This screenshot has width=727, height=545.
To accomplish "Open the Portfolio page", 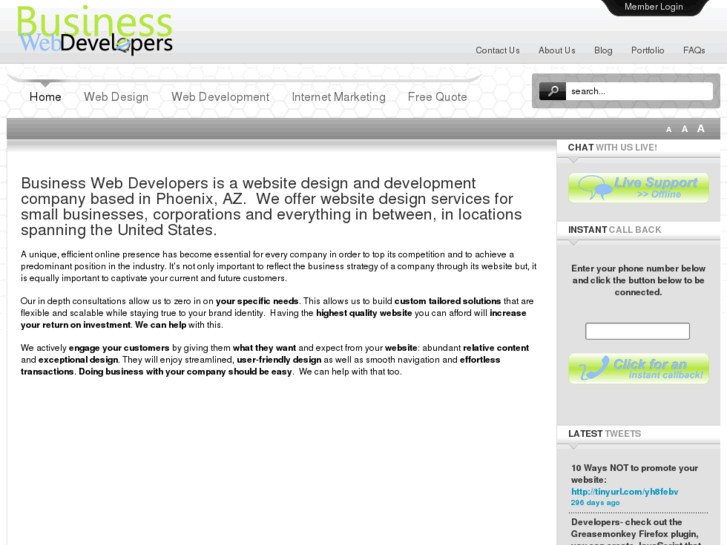I will tap(648, 51).
